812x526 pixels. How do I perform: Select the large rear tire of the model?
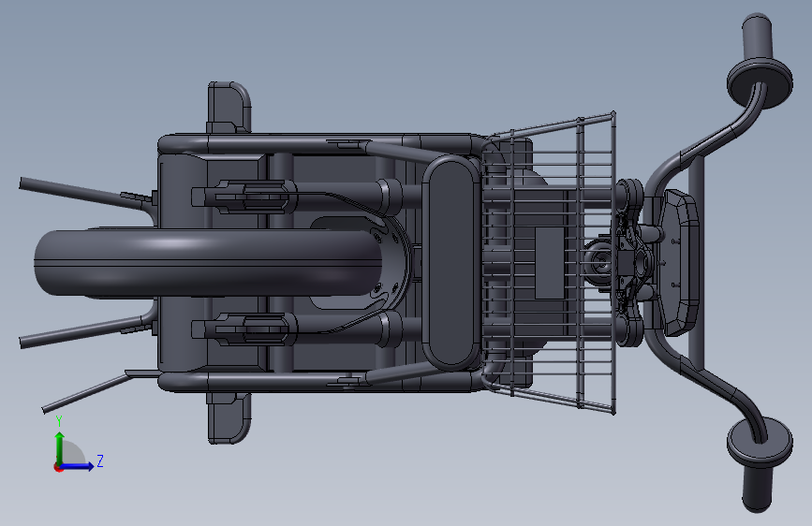pyautogui.click(x=207, y=264)
